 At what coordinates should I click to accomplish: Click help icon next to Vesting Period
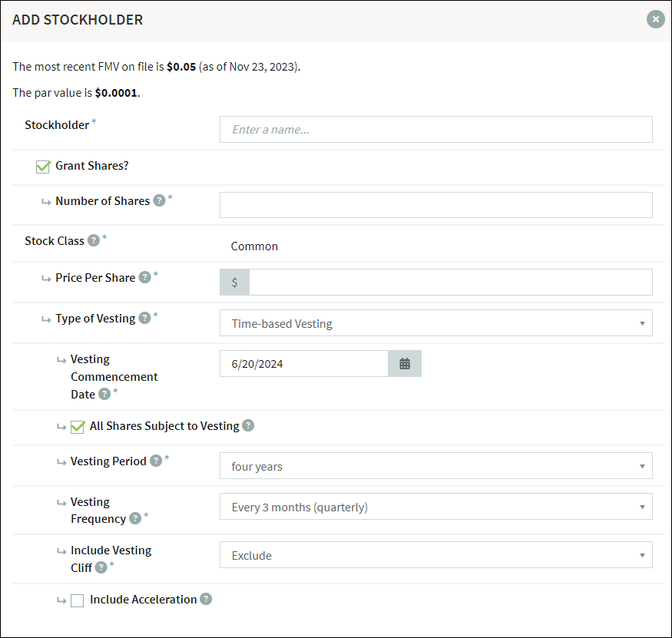pos(156,461)
